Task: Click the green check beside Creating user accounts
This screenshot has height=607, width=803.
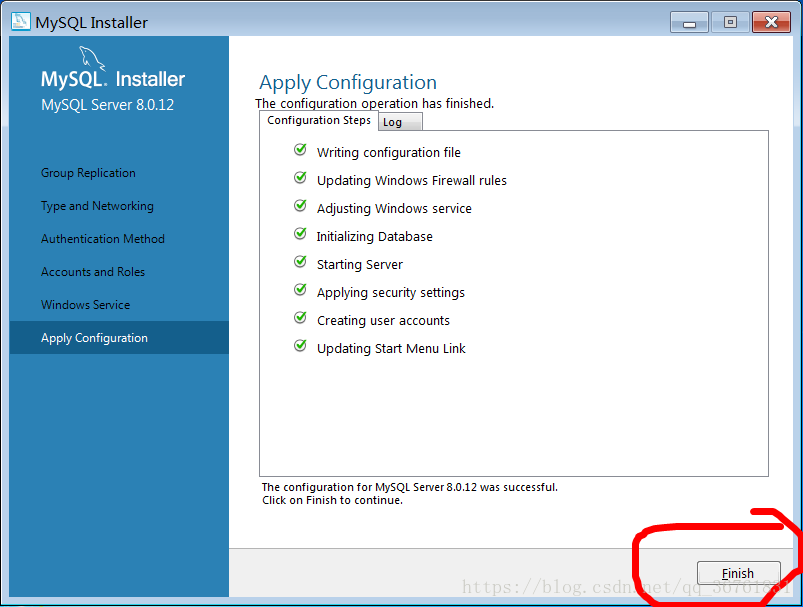Action: coord(301,318)
